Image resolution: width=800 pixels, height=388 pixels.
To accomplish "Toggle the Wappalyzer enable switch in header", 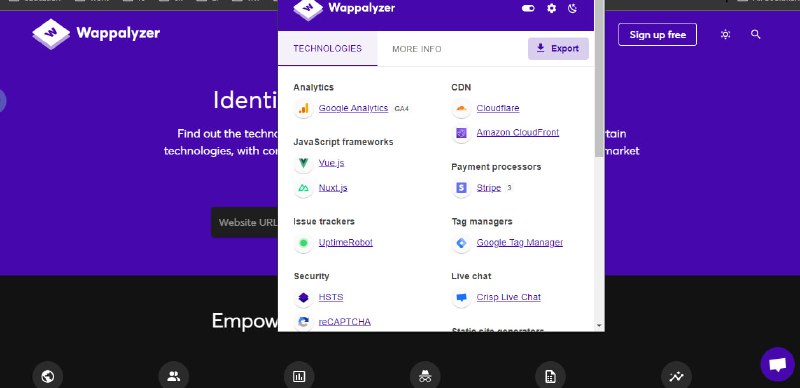I will (528, 8).
